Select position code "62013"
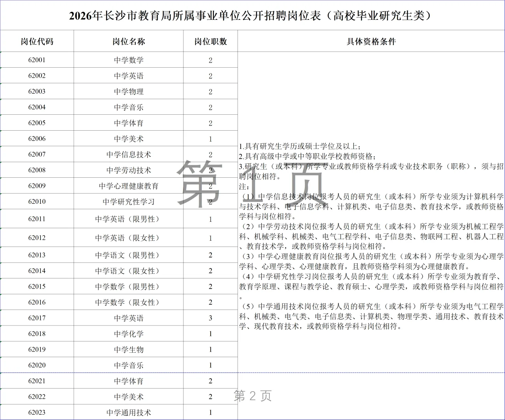 pyautogui.click(x=37, y=255)
